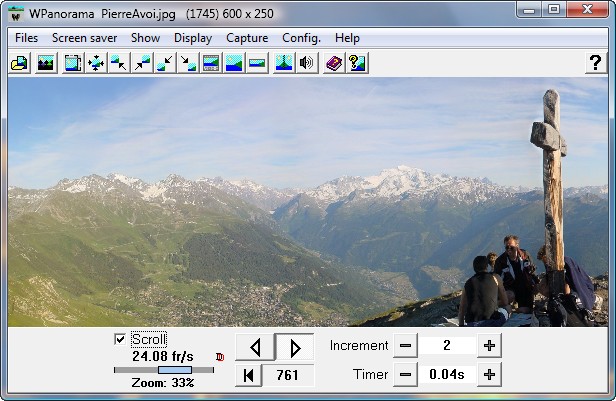This screenshot has width=616, height=401.
Task: Click the position field showing 761
Action: pyautogui.click(x=288, y=375)
